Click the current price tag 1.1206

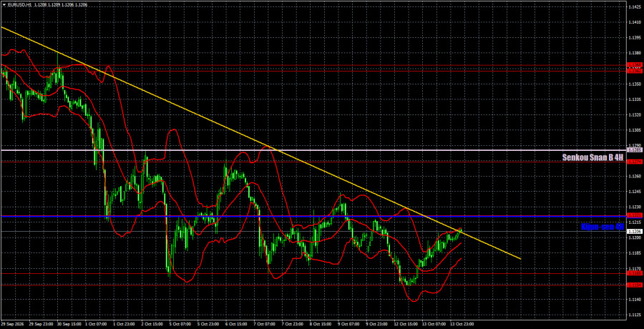(x=634, y=231)
